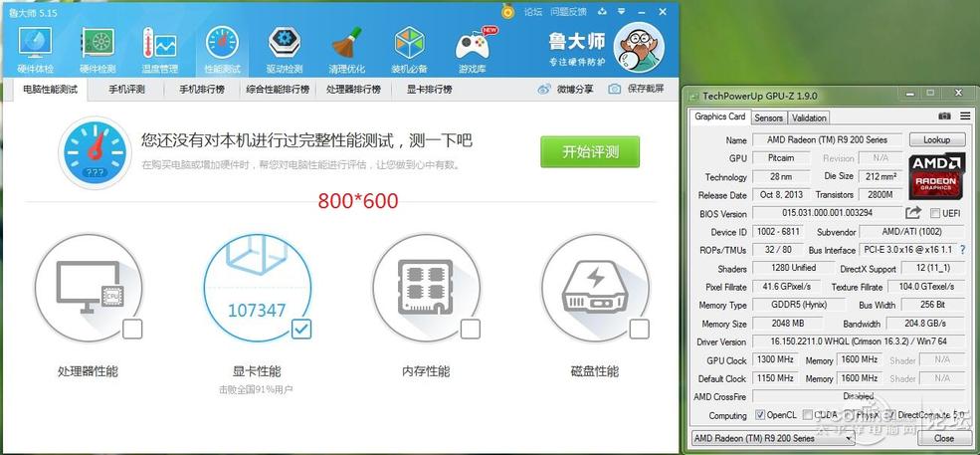Click the 鲁大师 mascot avatar
The height and width of the screenshot is (455, 980).
tap(639, 49)
